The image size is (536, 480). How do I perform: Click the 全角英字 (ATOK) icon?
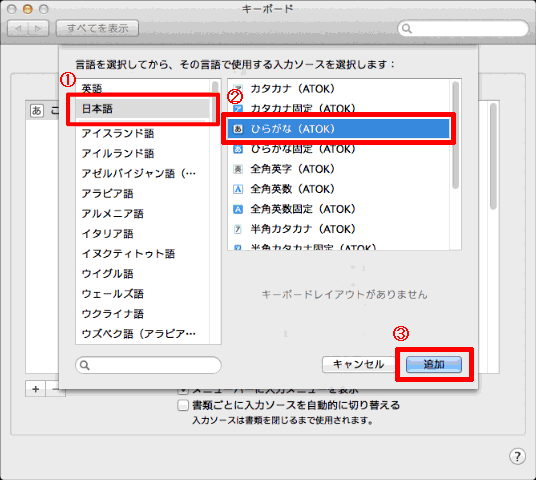tap(238, 169)
